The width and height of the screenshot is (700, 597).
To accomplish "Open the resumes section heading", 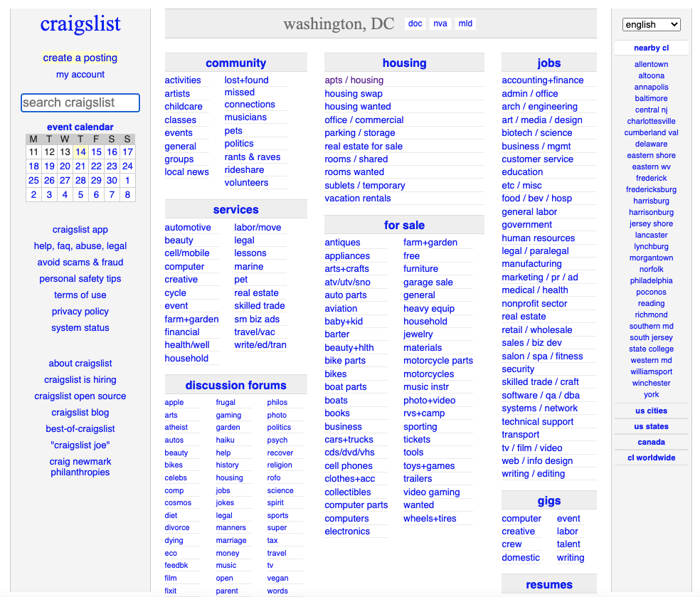I will 548,585.
